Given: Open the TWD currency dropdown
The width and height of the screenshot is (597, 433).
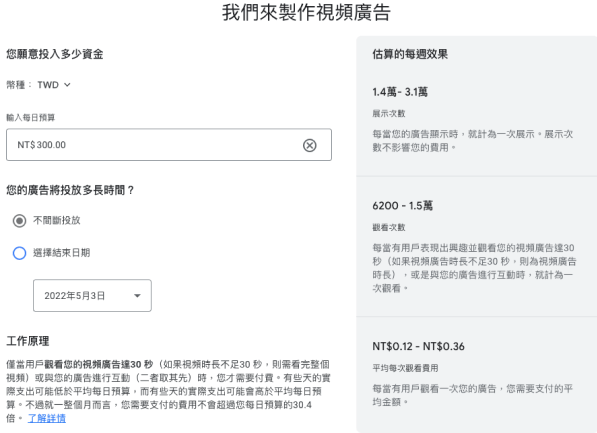Looking at the screenshot, I should pos(54,85).
